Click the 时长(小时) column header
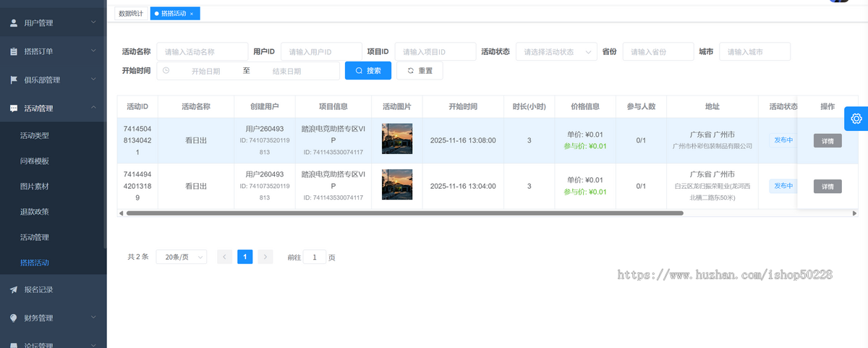Screen dimensions: 868x348 (529, 106)
